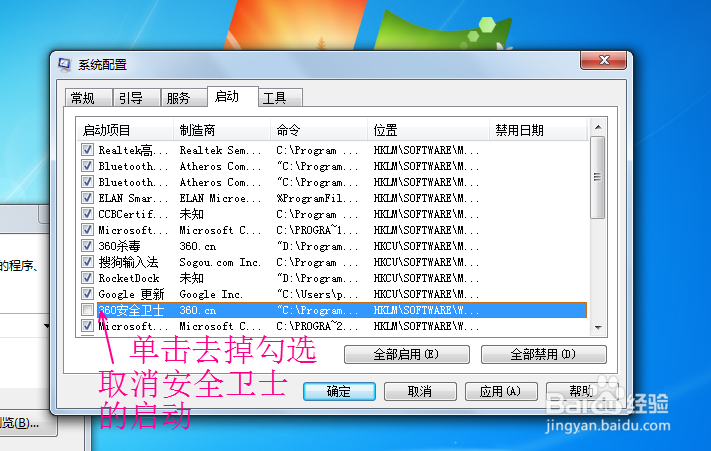Uncheck the ELAN Smart startup item checkbox
Image resolution: width=711 pixels, height=451 pixels.
tap(87, 198)
